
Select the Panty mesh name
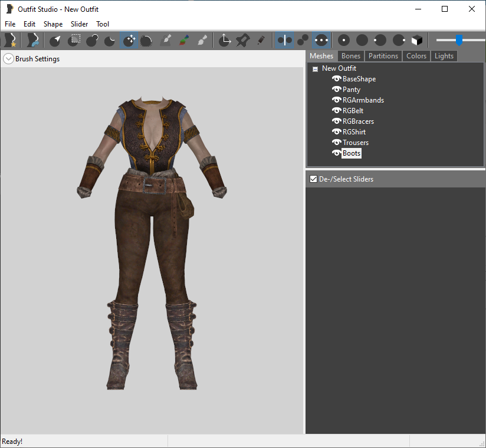352,90
